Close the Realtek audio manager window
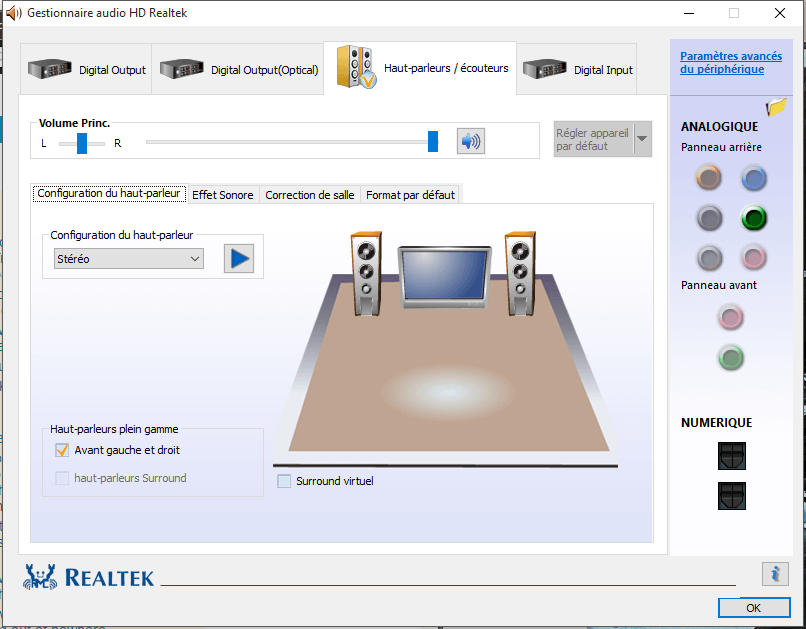This screenshot has width=806, height=629. click(x=780, y=13)
